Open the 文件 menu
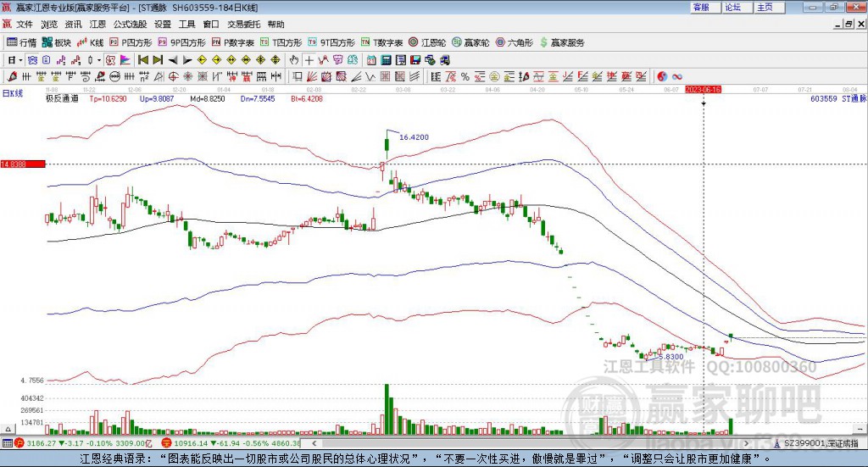The width and height of the screenshot is (868, 467). pos(25,25)
